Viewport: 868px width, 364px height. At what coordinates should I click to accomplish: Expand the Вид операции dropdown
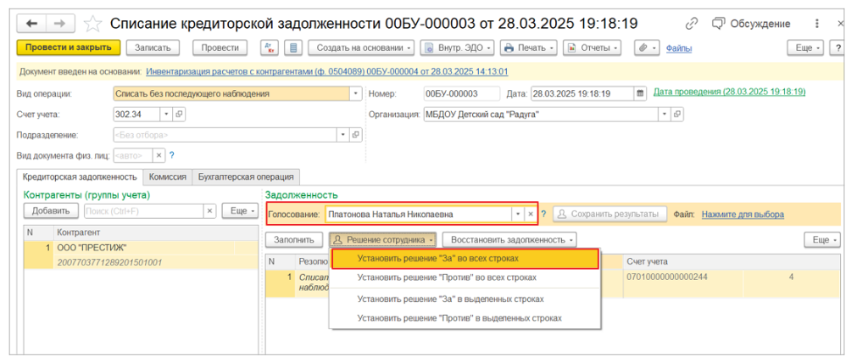355,92
